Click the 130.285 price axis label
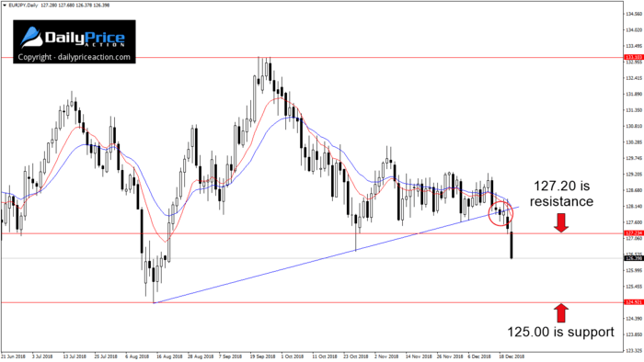The image size is (644, 362). coord(634,142)
